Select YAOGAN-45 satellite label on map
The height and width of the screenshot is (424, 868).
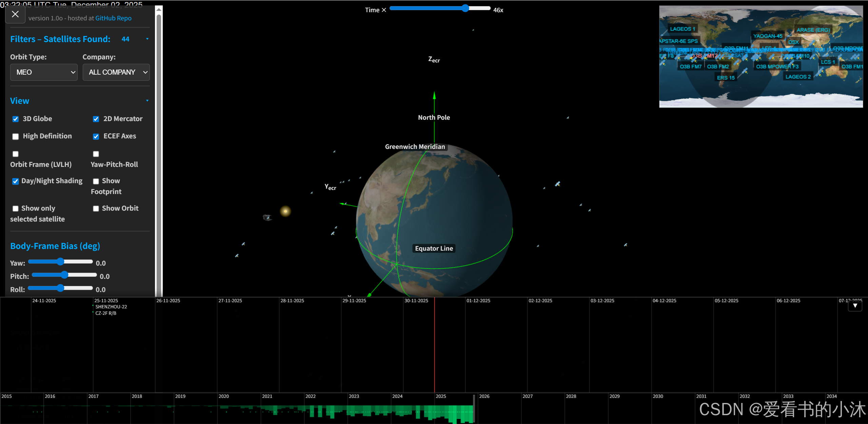[x=768, y=36]
